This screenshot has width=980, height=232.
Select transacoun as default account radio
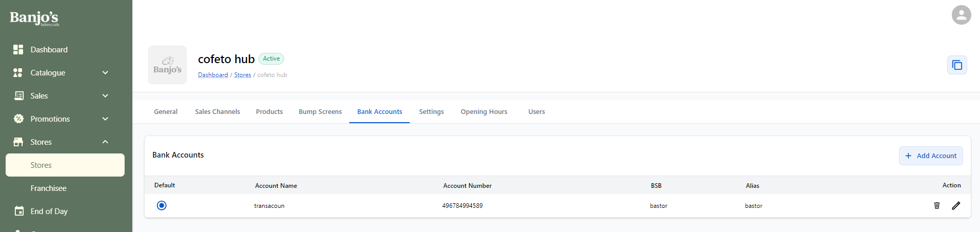click(162, 205)
